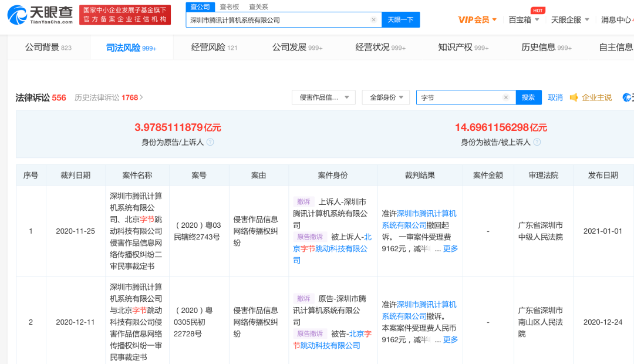Click case number （2020）粤0305民初22728号
This screenshot has width=634, height=364.
point(194,322)
